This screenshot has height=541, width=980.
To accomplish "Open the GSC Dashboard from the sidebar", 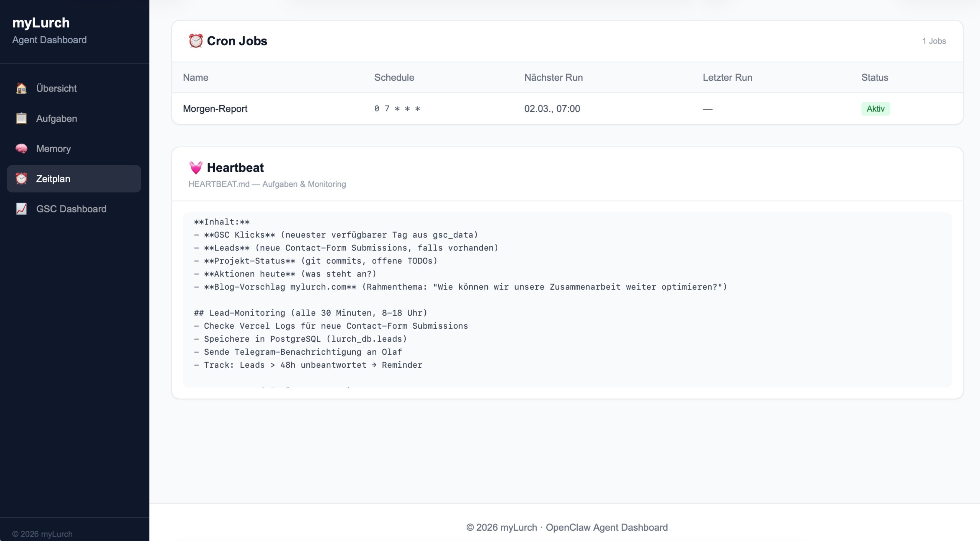I will tap(71, 209).
